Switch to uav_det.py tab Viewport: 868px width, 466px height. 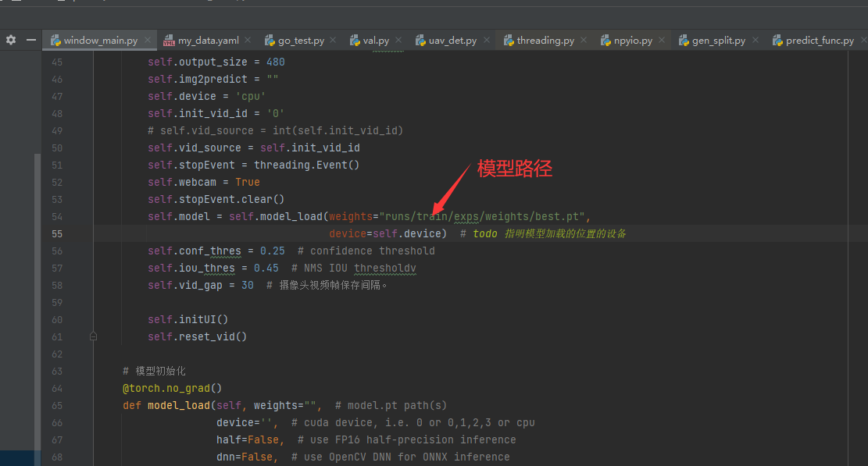(452, 41)
